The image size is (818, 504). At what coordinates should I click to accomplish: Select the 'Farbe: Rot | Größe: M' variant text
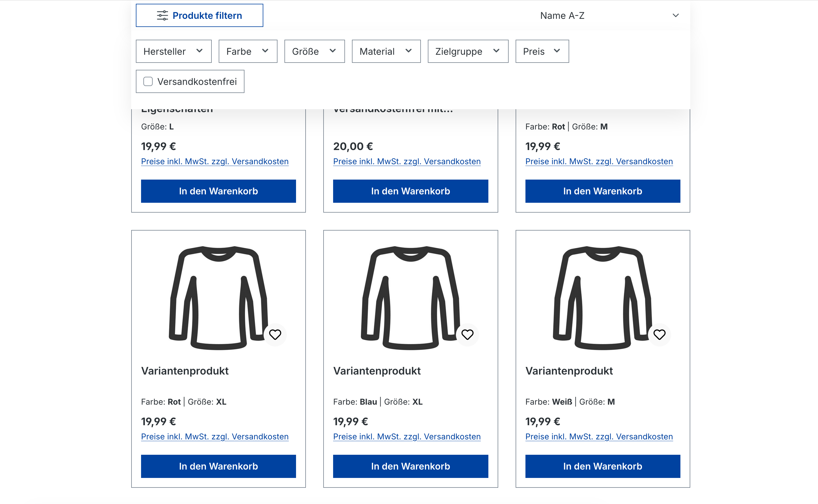(x=566, y=127)
